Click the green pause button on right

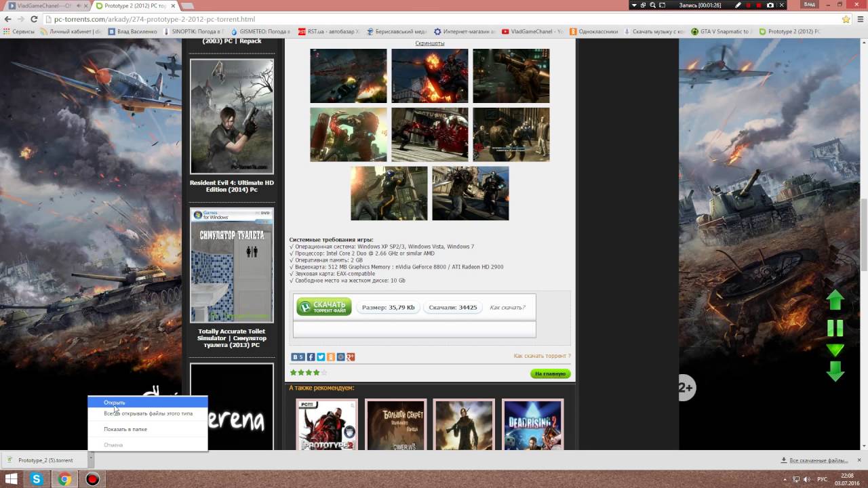point(835,328)
